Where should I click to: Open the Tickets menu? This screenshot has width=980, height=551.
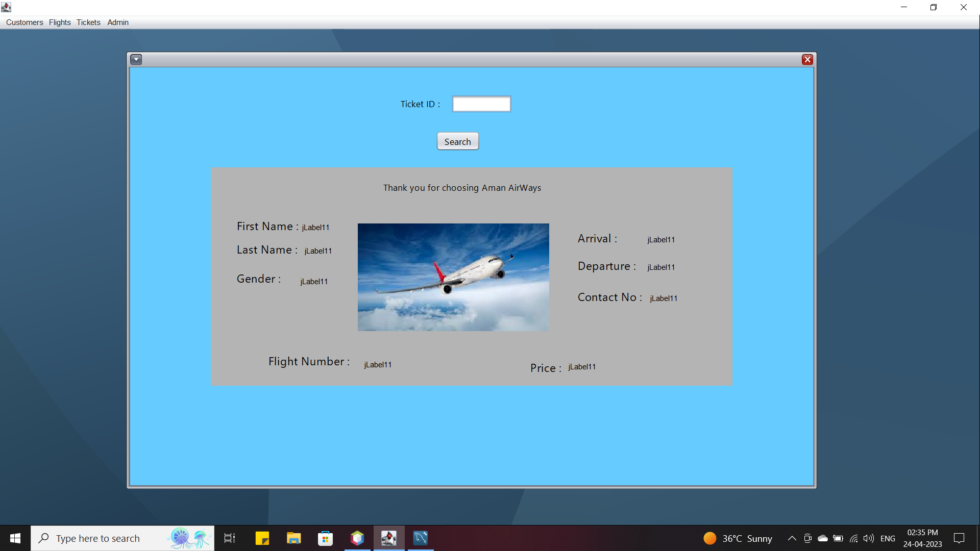click(88, 22)
